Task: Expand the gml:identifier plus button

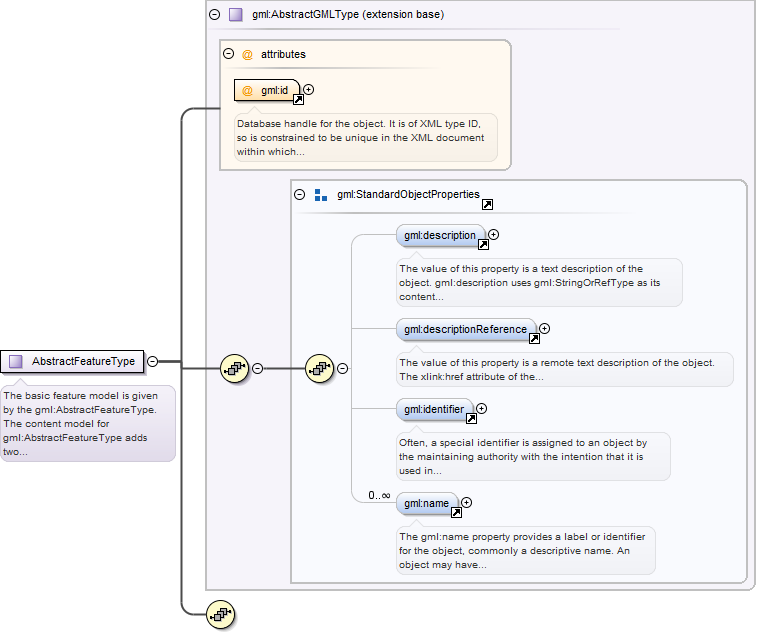Action: pos(482,408)
